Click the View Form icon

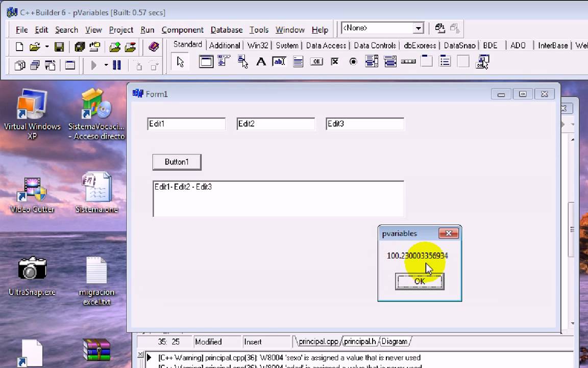click(35, 65)
